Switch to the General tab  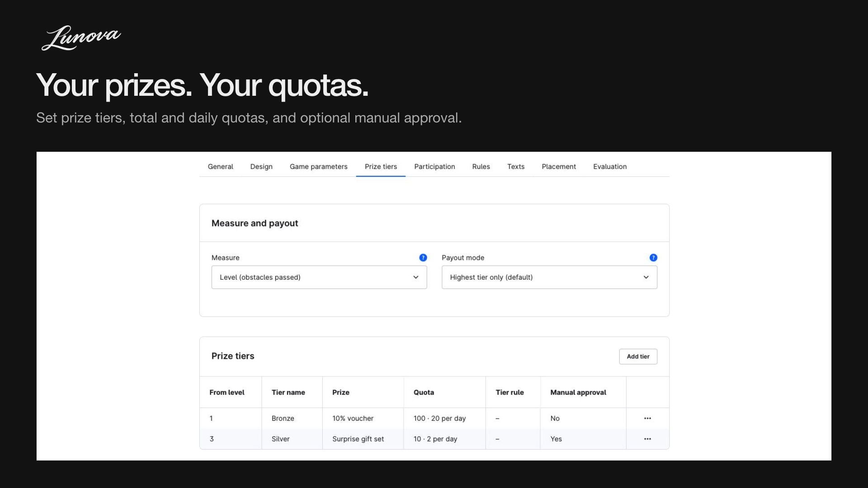[x=221, y=167]
